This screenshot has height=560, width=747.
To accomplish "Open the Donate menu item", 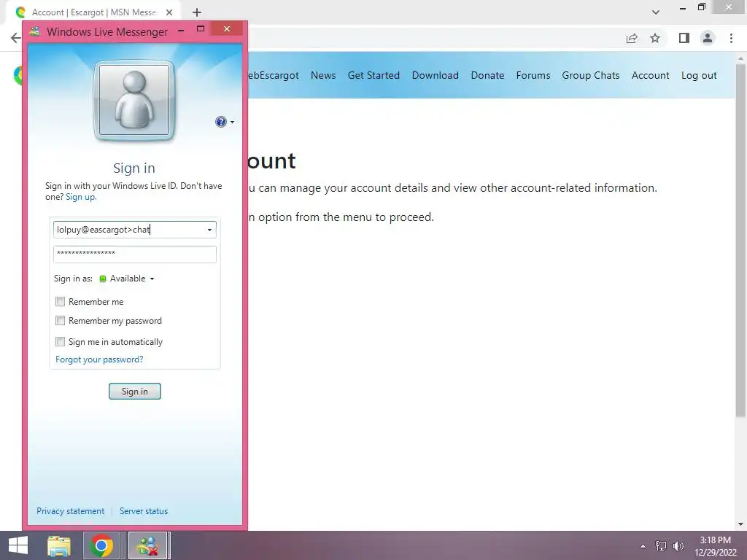I will coord(487,75).
